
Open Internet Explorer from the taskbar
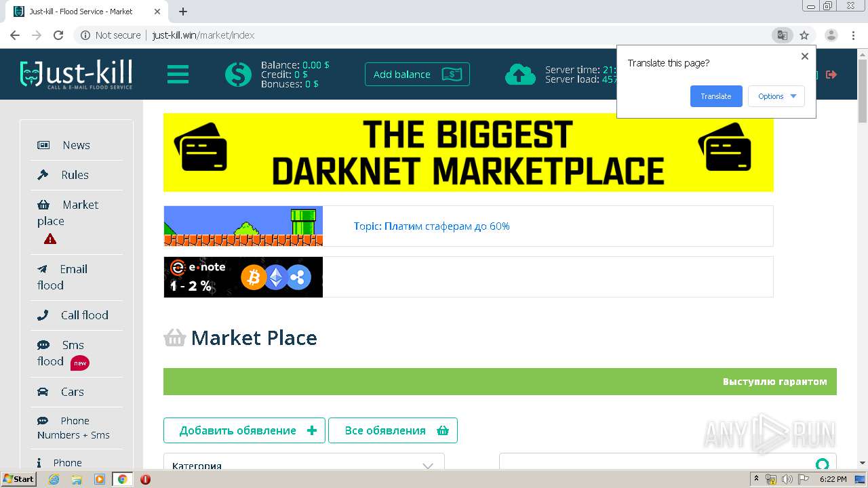[54, 479]
